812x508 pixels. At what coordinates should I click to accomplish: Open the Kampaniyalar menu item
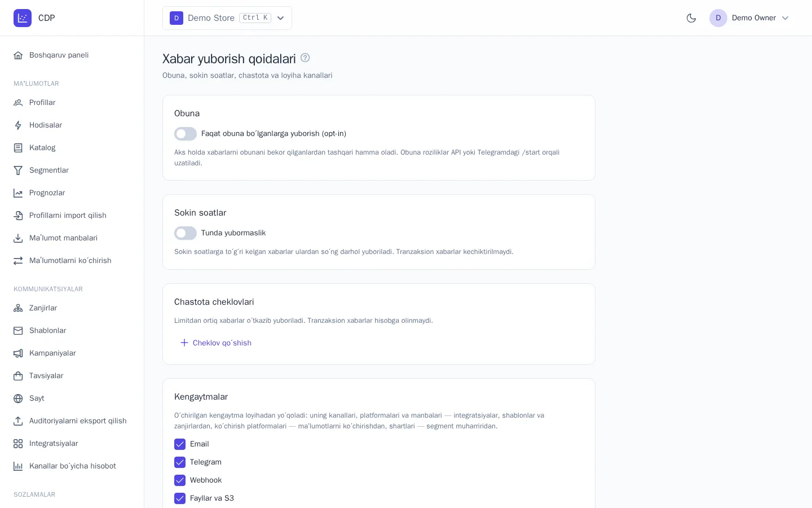pyautogui.click(x=72, y=353)
